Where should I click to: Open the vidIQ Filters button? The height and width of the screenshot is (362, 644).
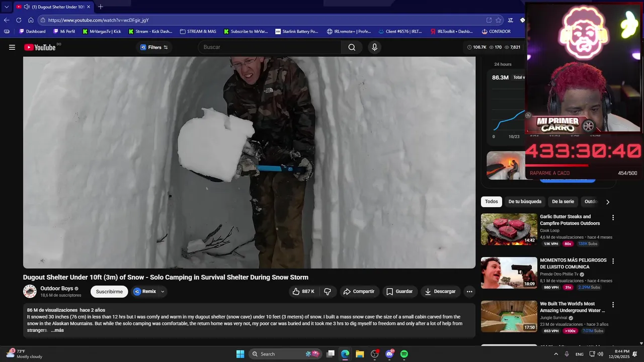point(154,47)
